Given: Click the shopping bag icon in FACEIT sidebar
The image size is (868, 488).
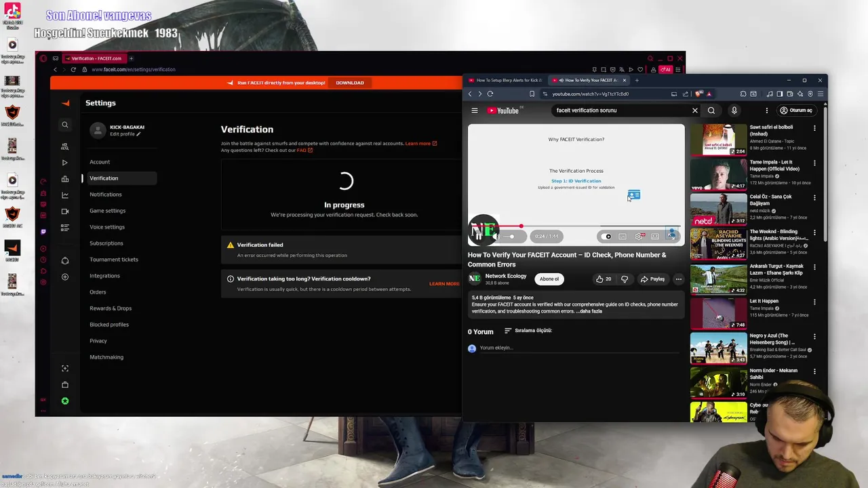Looking at the screenshot, I should click(65, 384).
